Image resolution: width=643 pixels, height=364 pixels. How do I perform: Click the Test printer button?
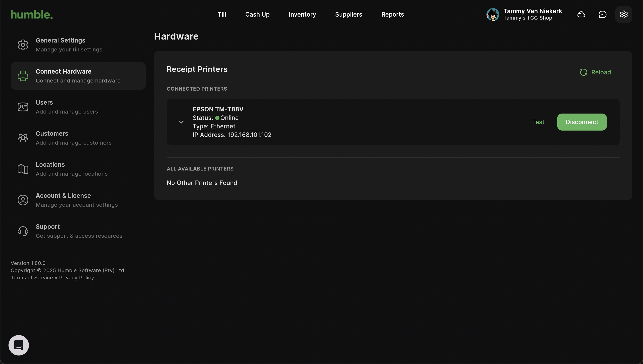(538, 122)
